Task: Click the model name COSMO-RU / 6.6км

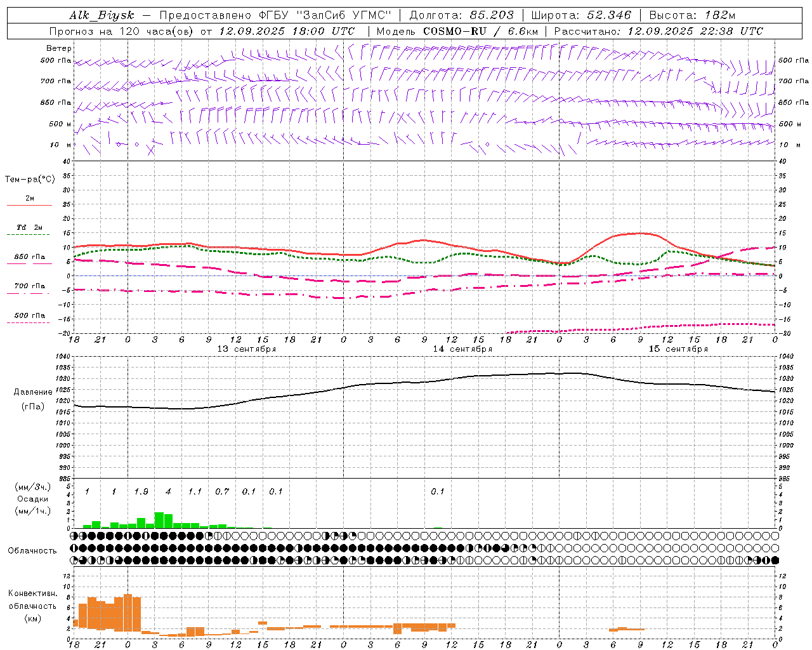Action: (x=481, y=31)
